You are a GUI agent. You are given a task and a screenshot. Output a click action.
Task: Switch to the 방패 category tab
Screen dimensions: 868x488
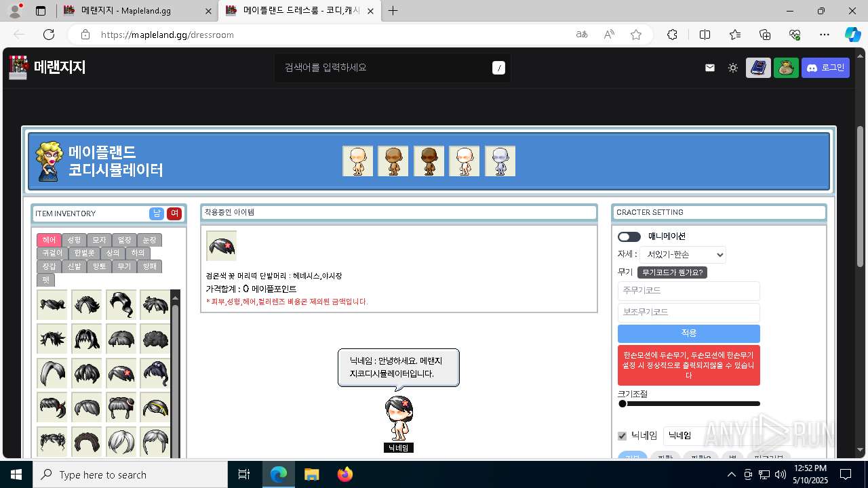click(149, 266)
